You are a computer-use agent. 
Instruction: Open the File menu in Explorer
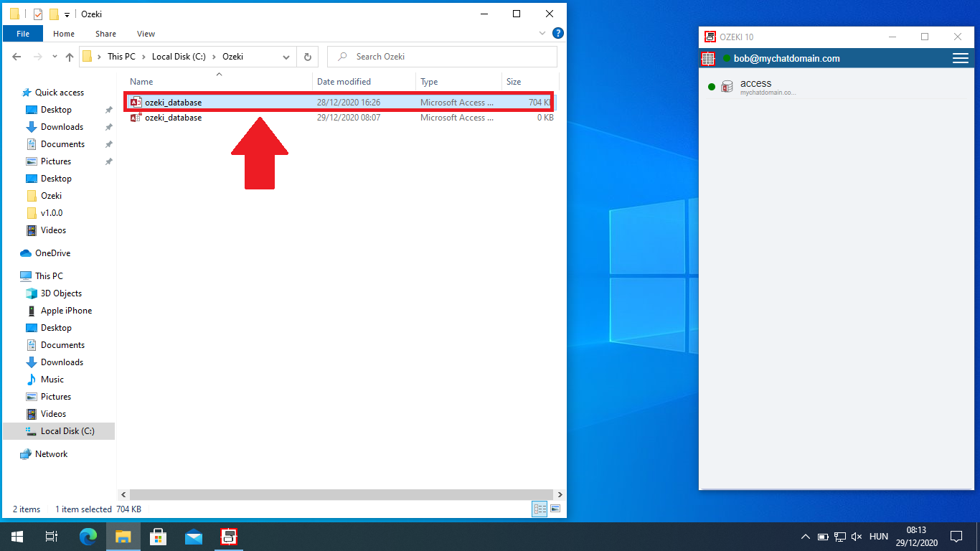coord(22,34)
